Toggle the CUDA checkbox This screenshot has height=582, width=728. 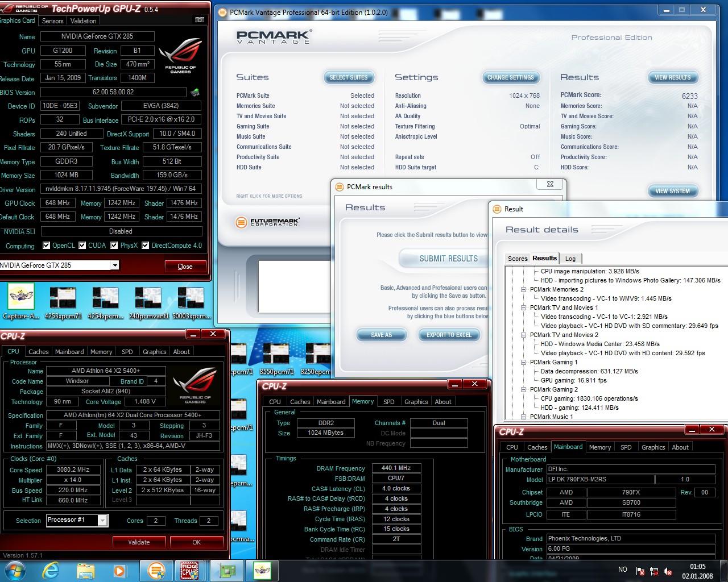point(82,246)
